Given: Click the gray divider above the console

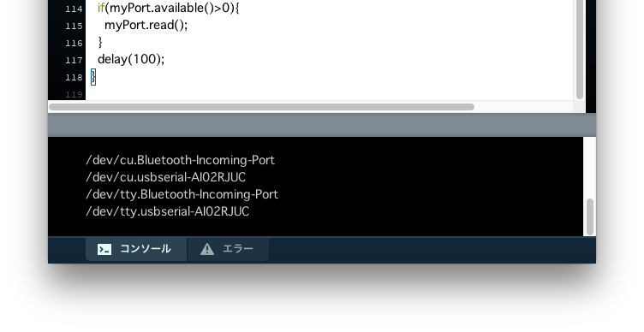Looking at the screenshot, I should click(322, 125).
